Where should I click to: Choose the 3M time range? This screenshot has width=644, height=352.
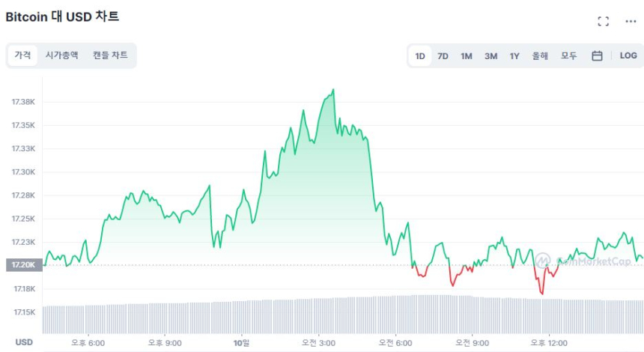(490, 55)
